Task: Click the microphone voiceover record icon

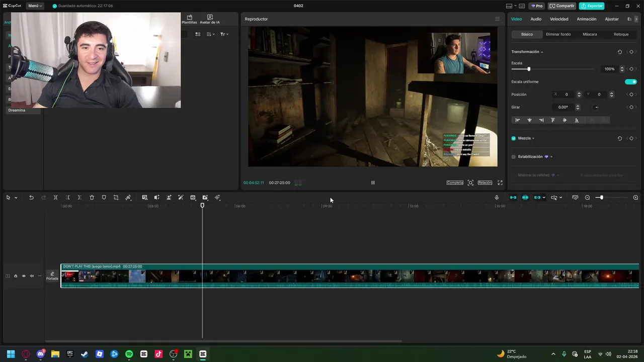Action: pos(497,198)
